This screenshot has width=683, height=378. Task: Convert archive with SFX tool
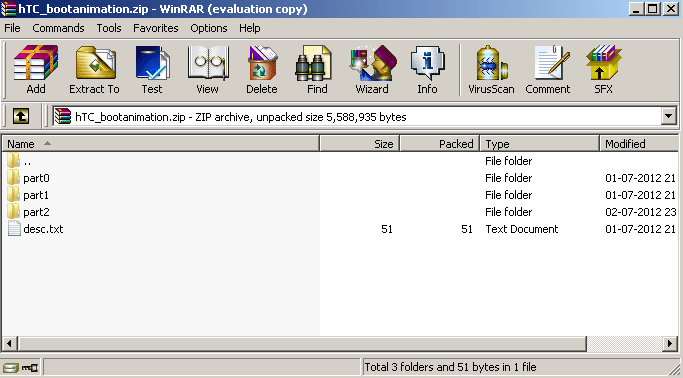[x=603, y=63]
